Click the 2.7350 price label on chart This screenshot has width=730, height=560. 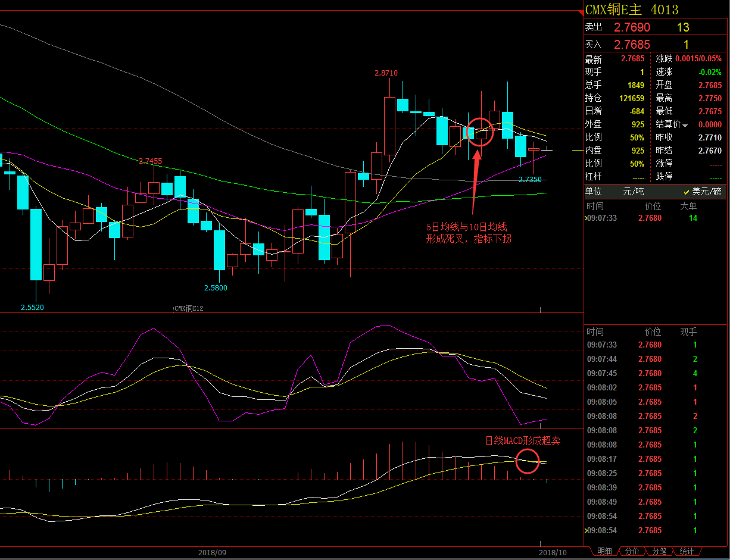[530, 180]
